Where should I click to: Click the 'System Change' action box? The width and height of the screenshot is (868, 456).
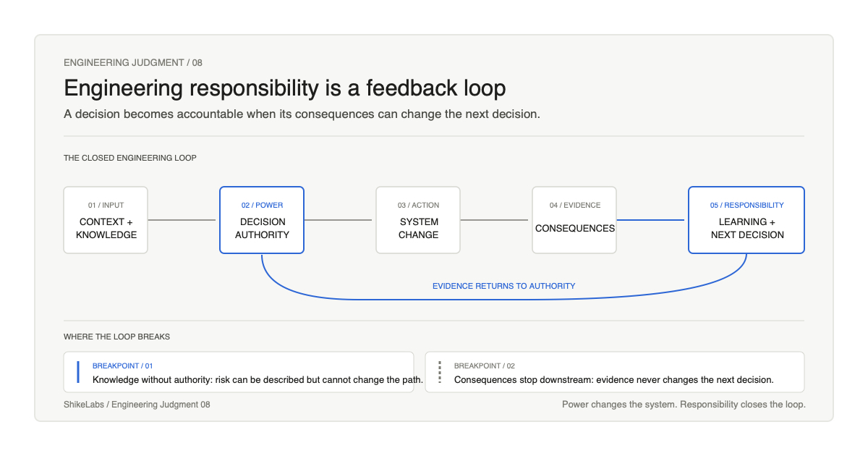(418, 220)
